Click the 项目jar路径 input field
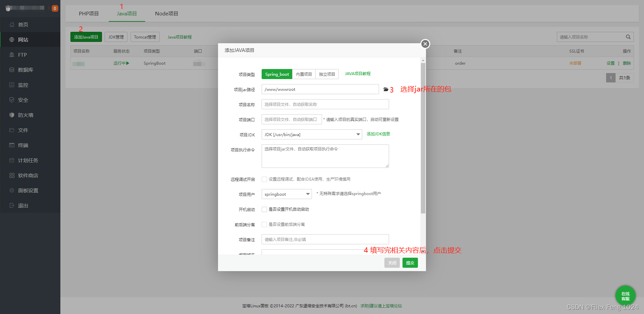 pyautogui.click(x=320, y=89)
